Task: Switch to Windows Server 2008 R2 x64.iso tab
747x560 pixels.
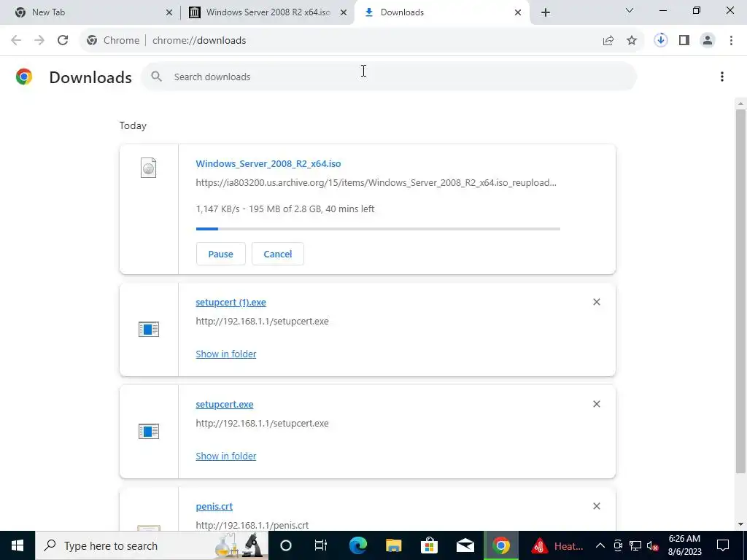Action: (x=268, y=12)
